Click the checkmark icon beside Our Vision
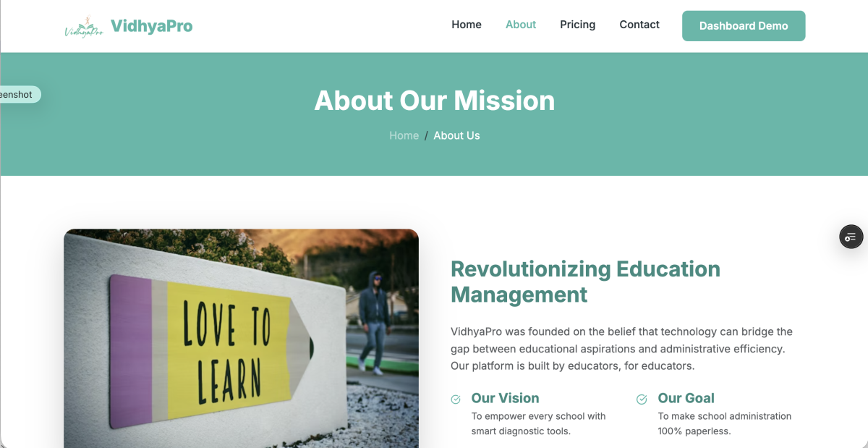 pos(456,400)
